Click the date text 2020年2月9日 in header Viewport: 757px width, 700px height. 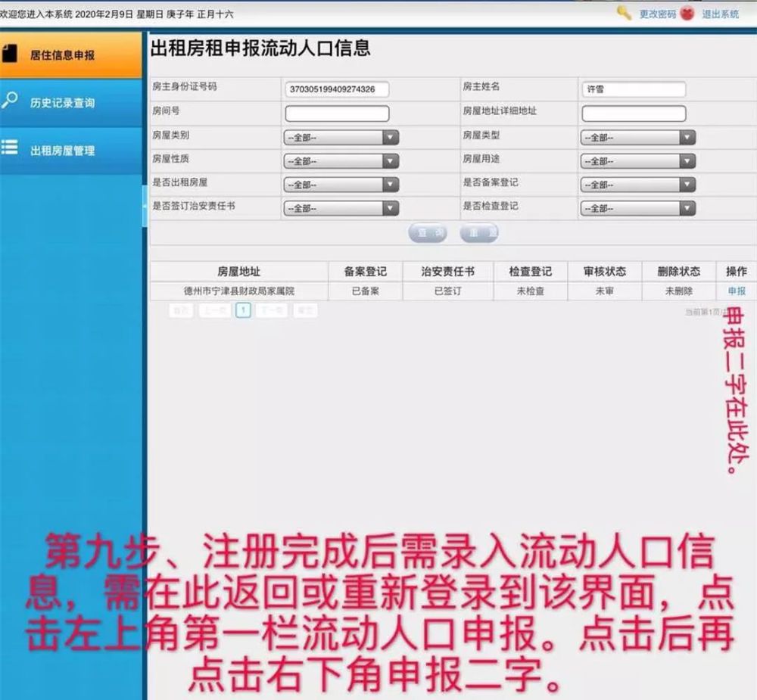click(x=104, y=14)
